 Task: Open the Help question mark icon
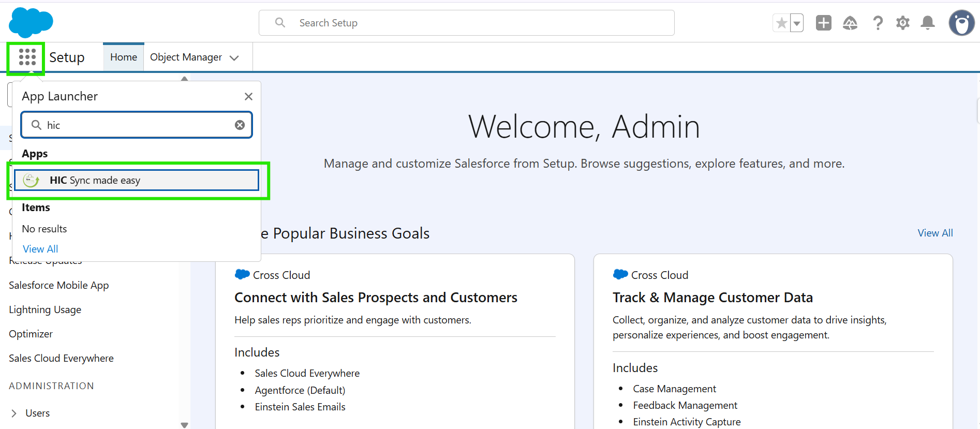pos(878,23)
